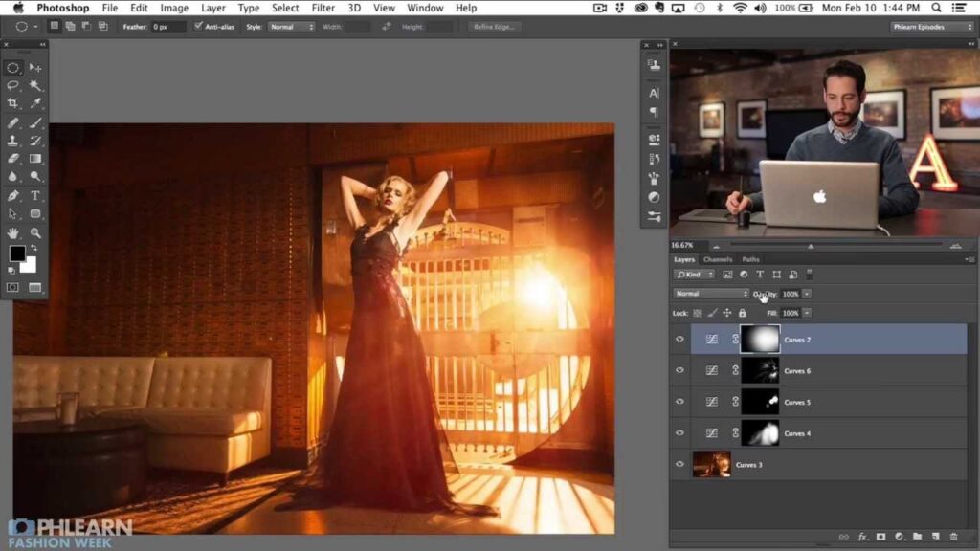Open the layer blend mode dropdown
This screenshot has width=980, height=551.
711,294
